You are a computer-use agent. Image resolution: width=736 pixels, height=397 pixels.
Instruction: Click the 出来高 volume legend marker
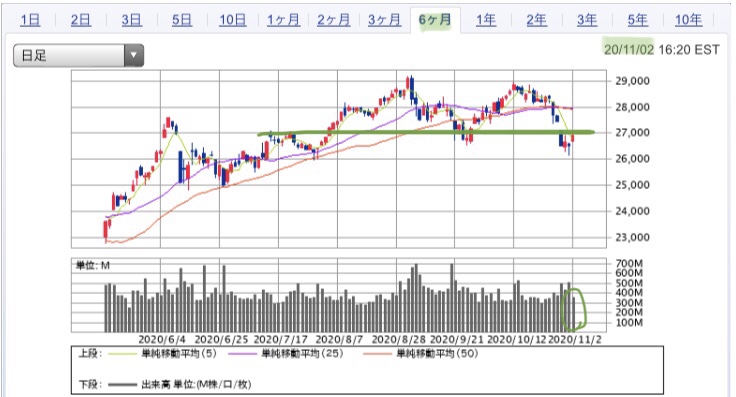(123, 385)
